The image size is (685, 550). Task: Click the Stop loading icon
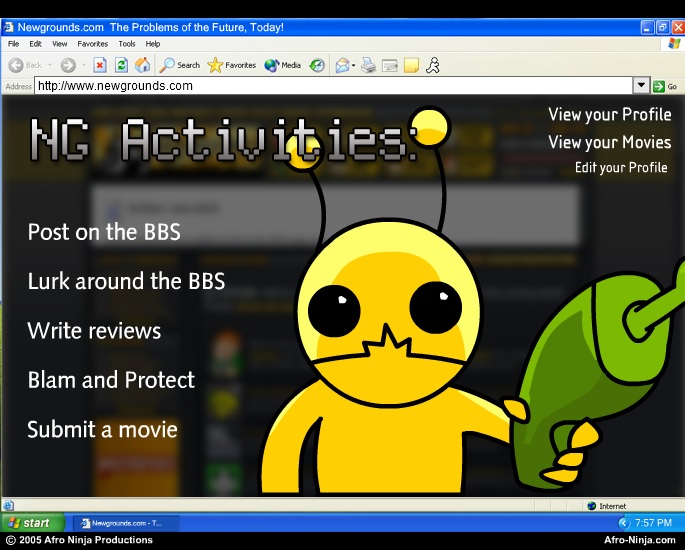point(100,66)
